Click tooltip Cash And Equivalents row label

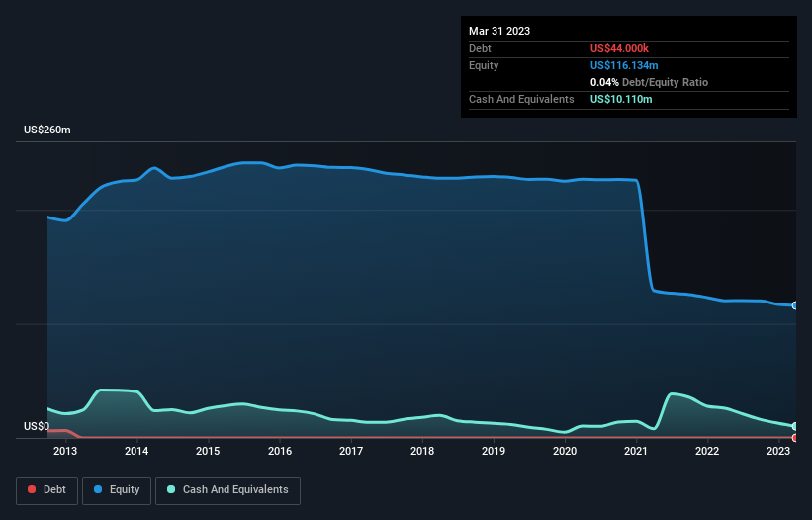point(521,99)
